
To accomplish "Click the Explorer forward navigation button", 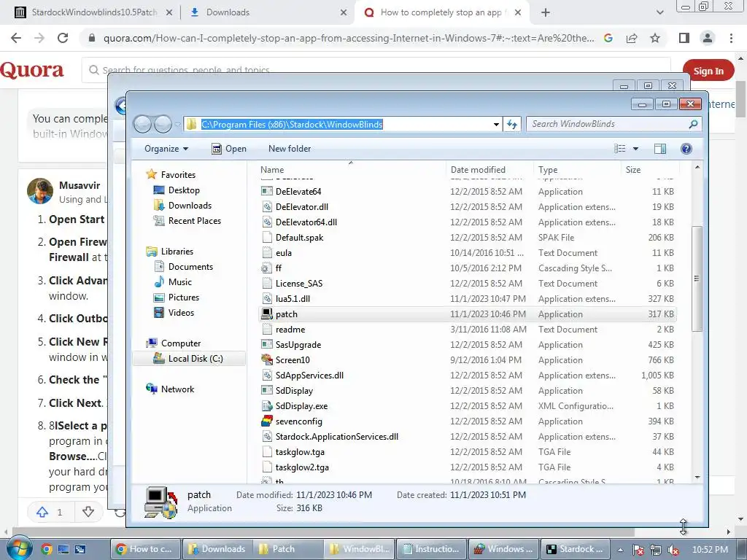I will pyautogui.click(x=163, y=124).
